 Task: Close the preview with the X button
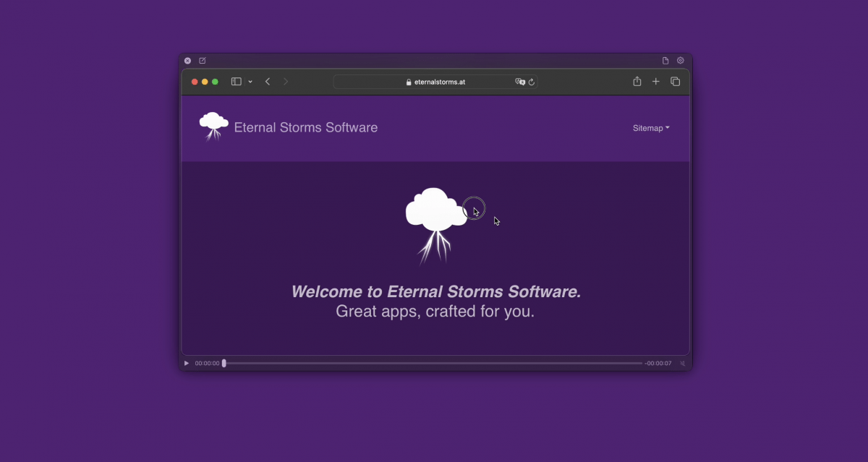187,61
